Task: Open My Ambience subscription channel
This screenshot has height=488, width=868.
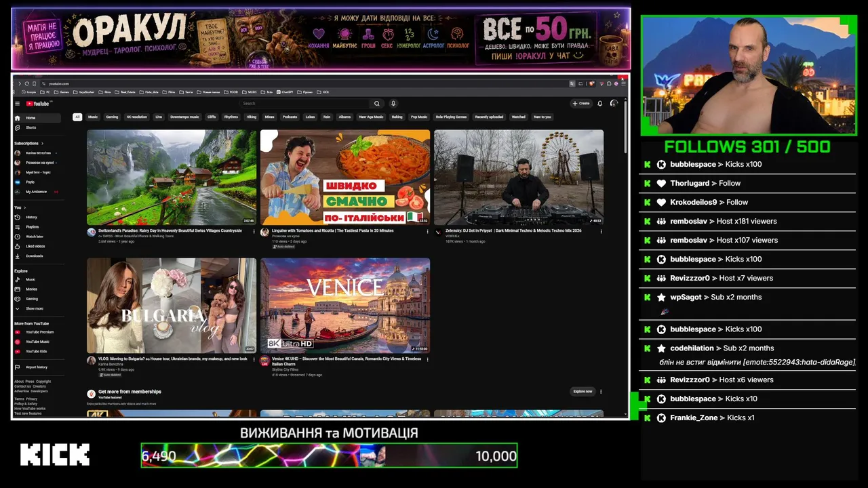Action: pos(35,192)
